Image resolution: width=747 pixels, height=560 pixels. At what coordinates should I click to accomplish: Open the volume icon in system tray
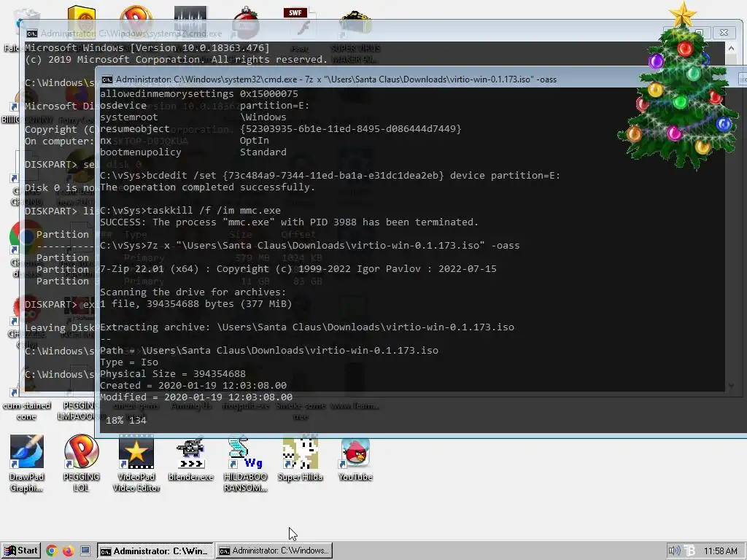click(x=673, y=551)
